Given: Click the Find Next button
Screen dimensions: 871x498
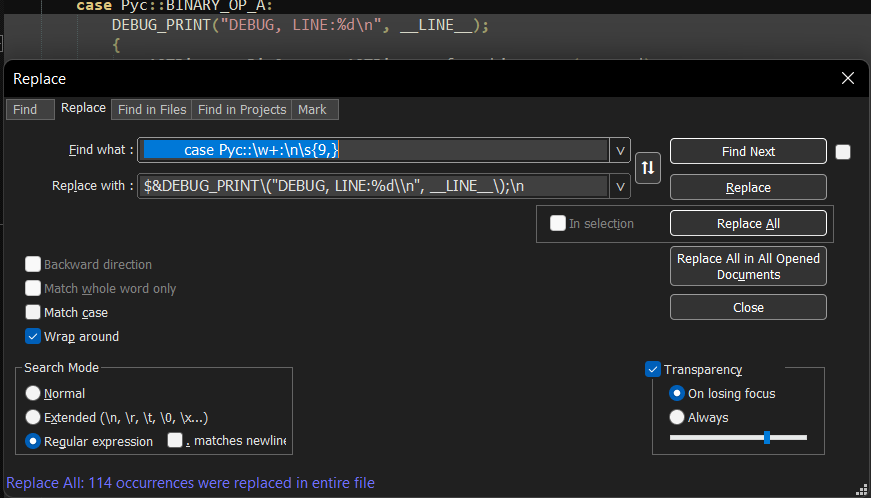Looking at the screenshot, I should 748,151.
